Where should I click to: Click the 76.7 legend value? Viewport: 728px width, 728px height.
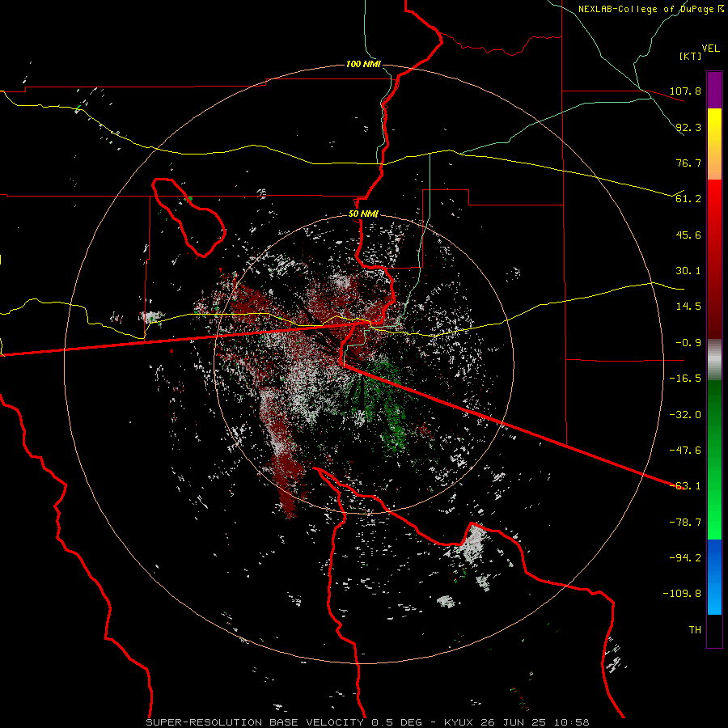point(688,163)
